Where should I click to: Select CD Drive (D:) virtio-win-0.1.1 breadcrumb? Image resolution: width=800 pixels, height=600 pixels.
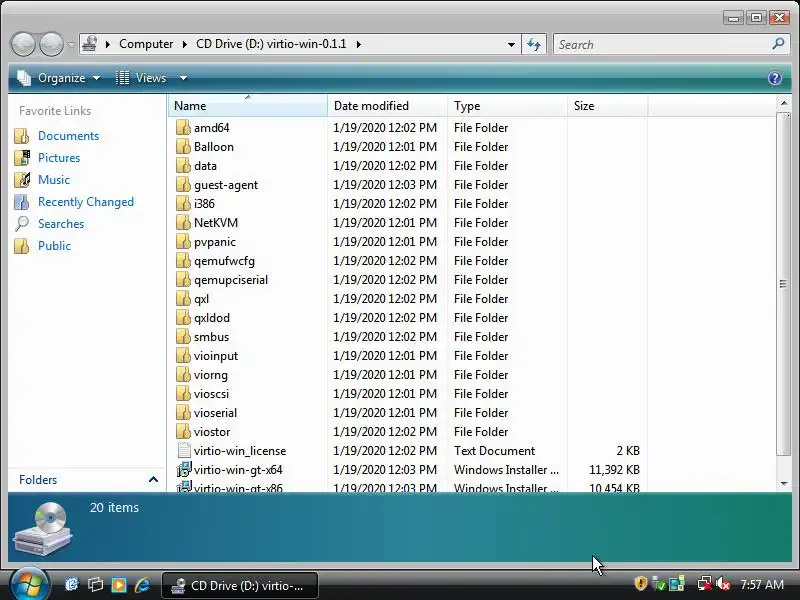(271, 44)
